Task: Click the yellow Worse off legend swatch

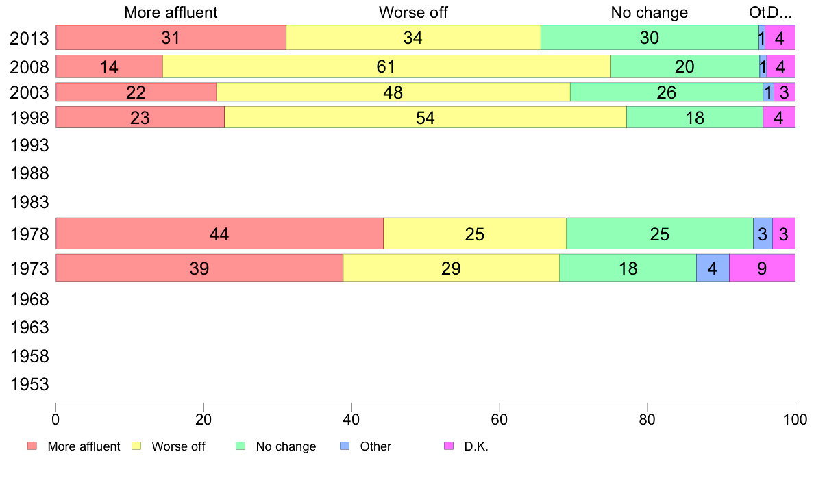Action: coord(136,446)
